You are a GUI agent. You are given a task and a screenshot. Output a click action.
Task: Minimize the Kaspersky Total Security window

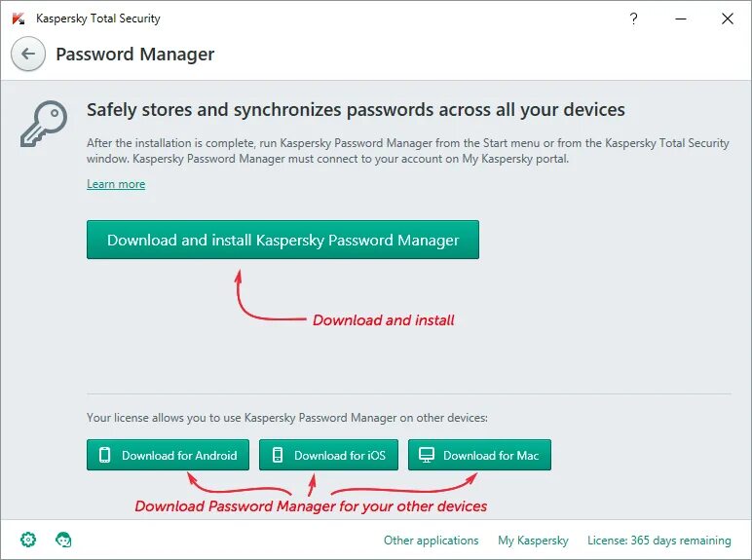click(681, 19)
